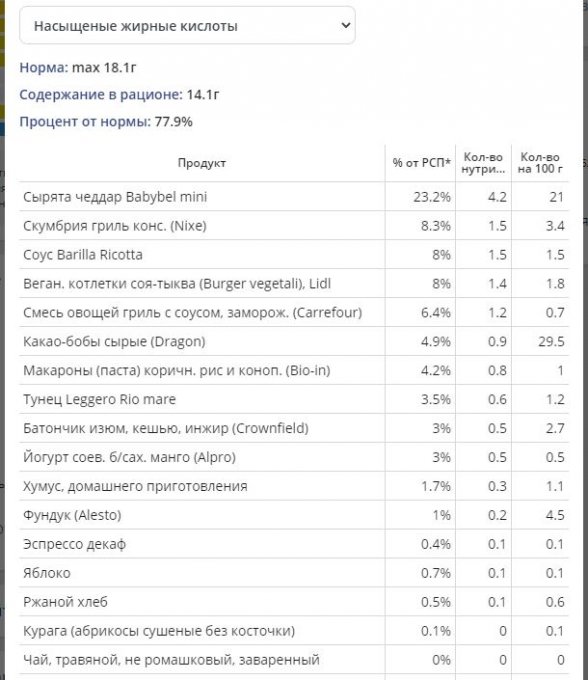Select the Скумбрия гриль конс. (Nixe) row
The image size is (588, 680).
(x=294, y=226)
